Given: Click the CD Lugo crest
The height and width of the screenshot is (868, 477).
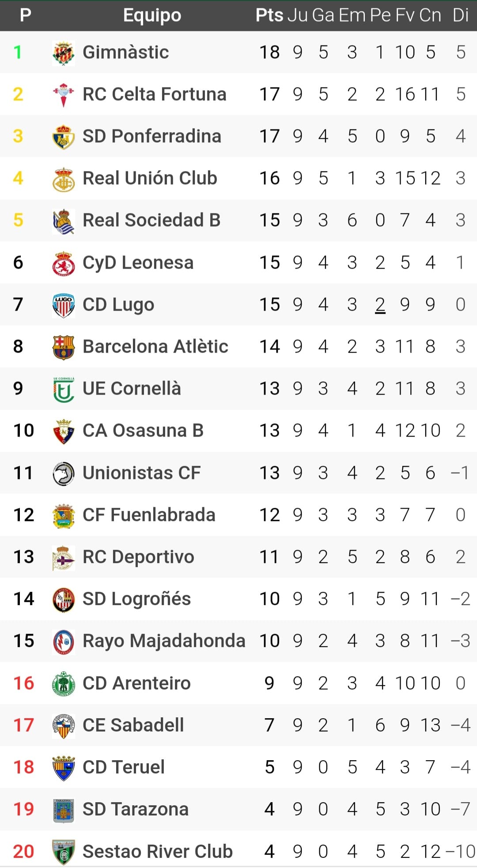Looking at the screenshot, I should tap(63, 305).
